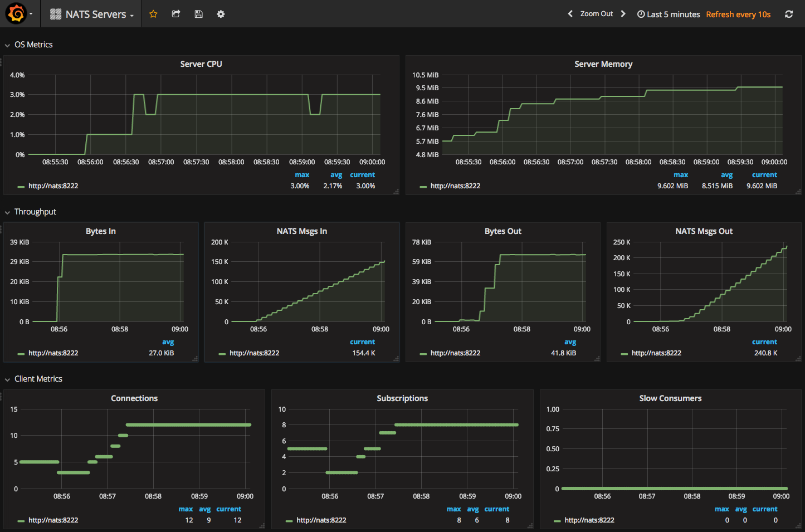Shift time range forward with right arrow
This screenshot has height=532, width=805.
pyautogui.click(x=623, y=14)
